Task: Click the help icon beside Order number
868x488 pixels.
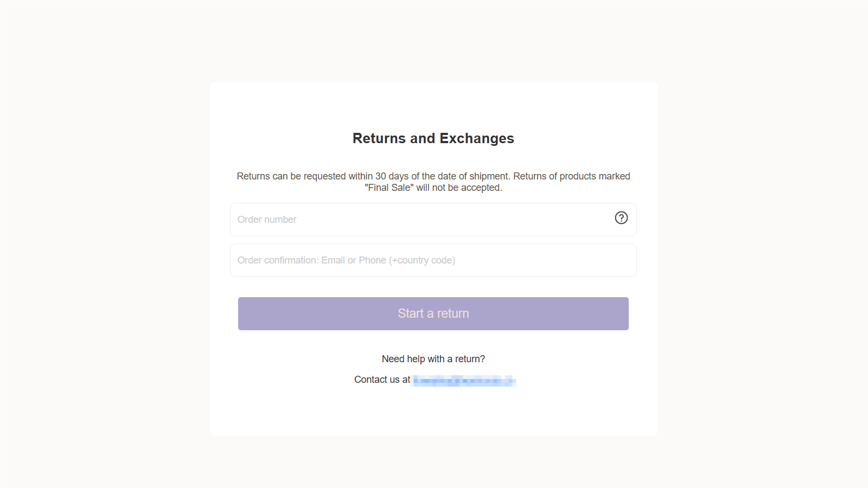Action: pos(621,219)
